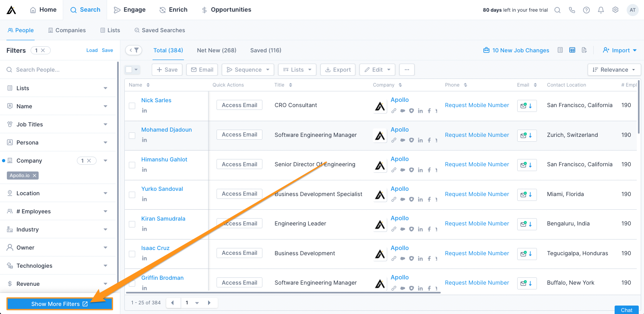Viewport: 644px width, 314px height.
Task: Open more actions ellipsis button
Action: point(407,70)
